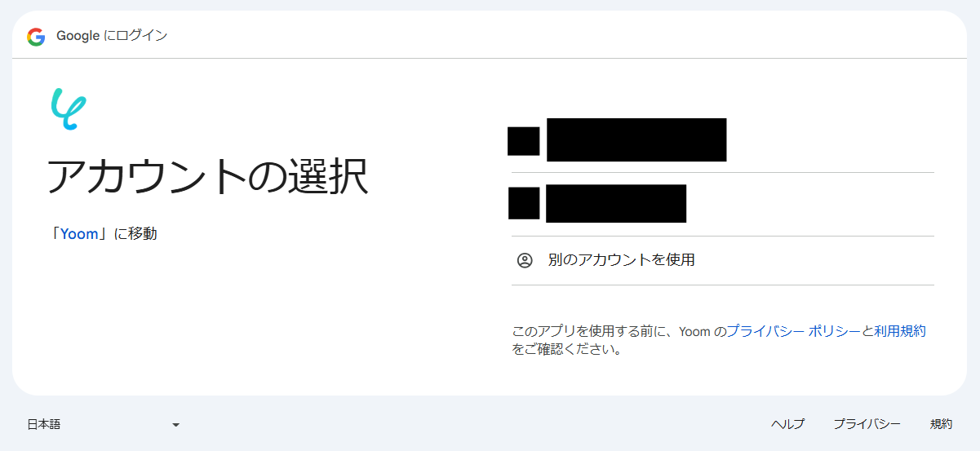Select the first account's redacted avatar

[524, 141]
